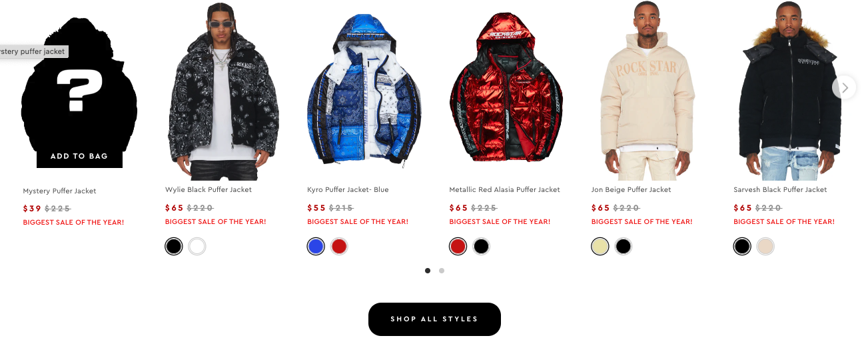Click the next arrow on the product carousel
The width and height of the screenshot is (868, 342).
[x=844, y=87]
